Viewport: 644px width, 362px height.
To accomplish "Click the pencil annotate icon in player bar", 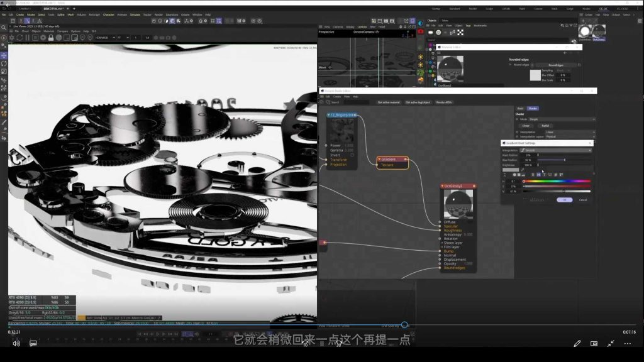I will (577, 344).
